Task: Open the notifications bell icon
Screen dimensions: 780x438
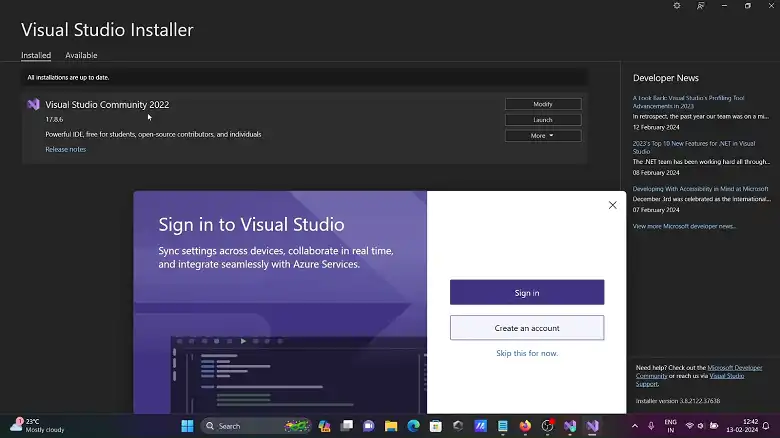Action: pyautogui.click(x=766, y=426)
